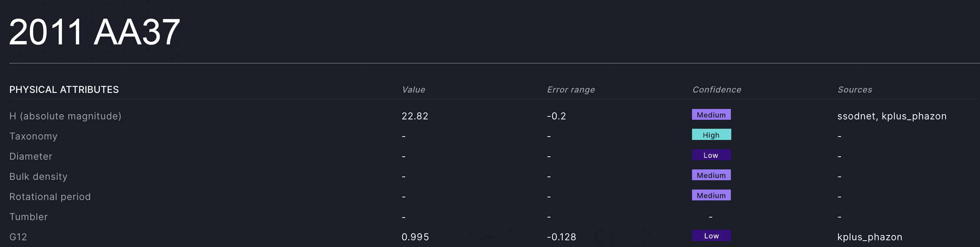Screen dimensions: 980x247
Task: Click the Medium badge for Bulk density
Action: click(x=711, y=175)
